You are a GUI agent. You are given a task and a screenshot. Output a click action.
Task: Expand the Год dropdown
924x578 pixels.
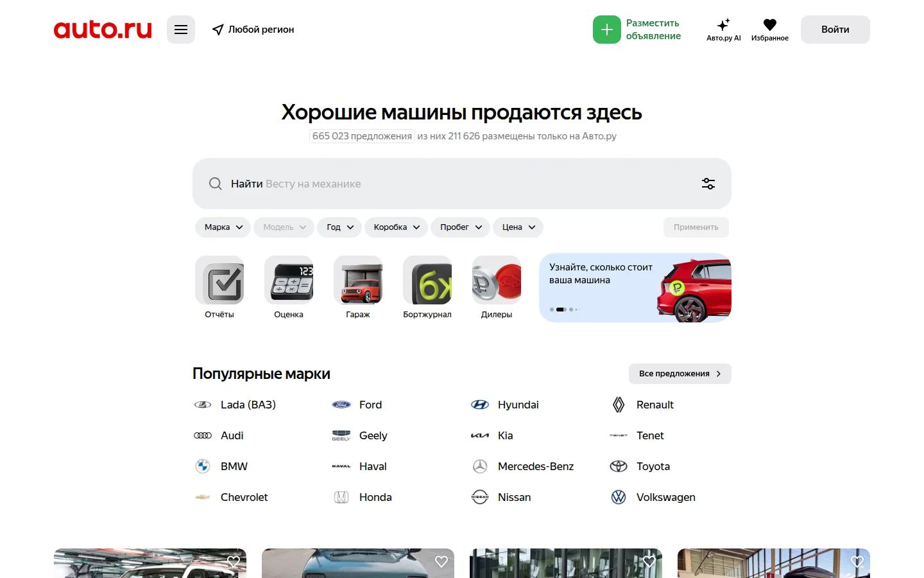coord(339,227)
